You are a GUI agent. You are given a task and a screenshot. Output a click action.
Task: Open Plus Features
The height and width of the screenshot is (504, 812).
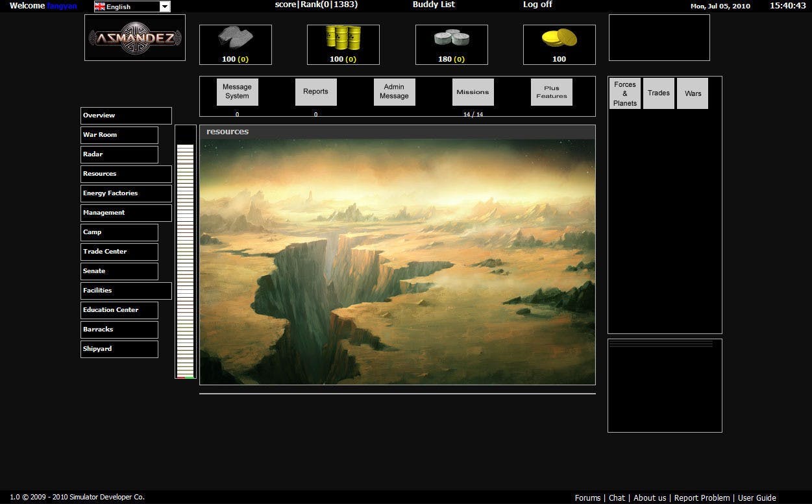coord(551,92)
